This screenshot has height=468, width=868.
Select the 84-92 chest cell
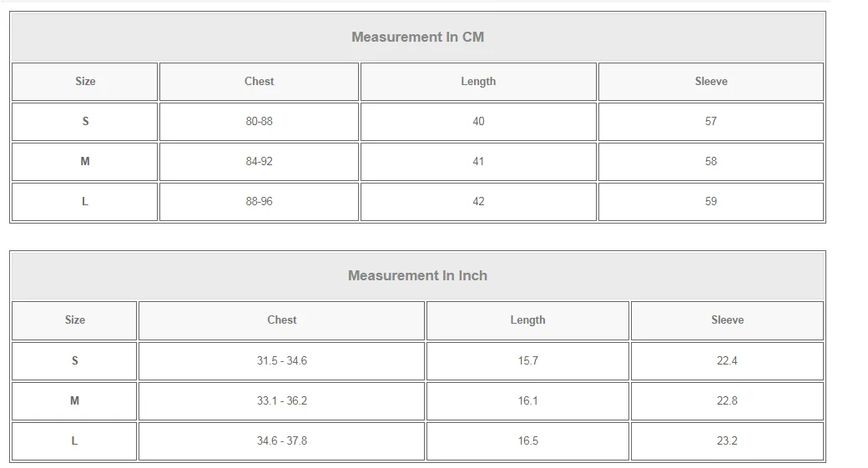259,161
